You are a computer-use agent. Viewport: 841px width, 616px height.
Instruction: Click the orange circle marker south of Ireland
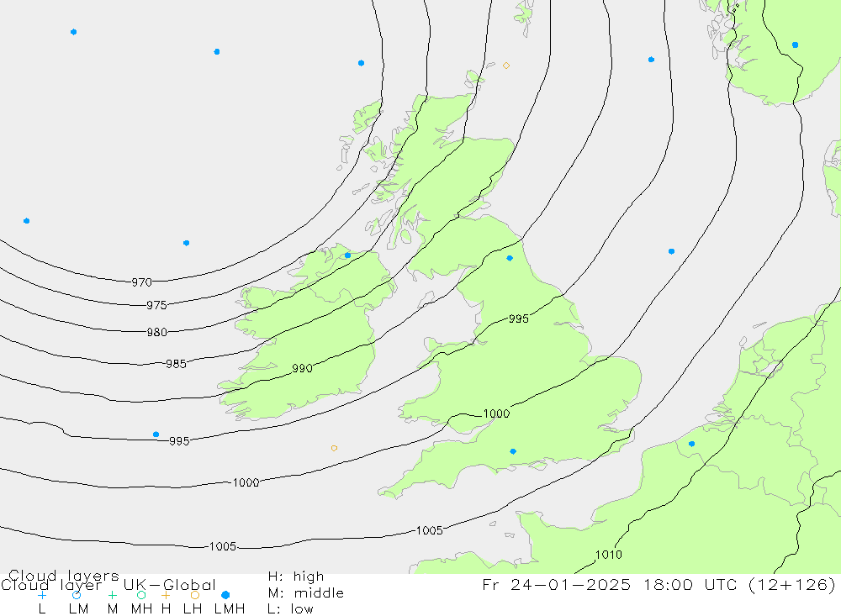(x=334, y=448)
